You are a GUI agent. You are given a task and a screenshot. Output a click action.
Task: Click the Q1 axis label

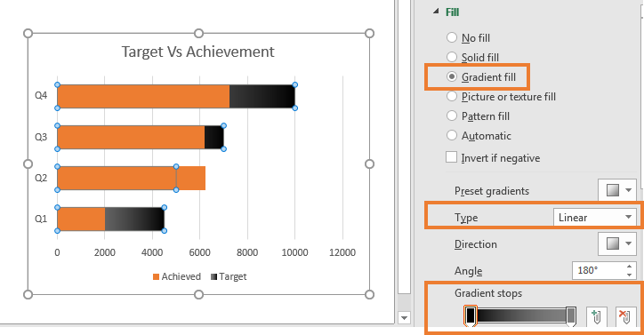click(41, 219)
